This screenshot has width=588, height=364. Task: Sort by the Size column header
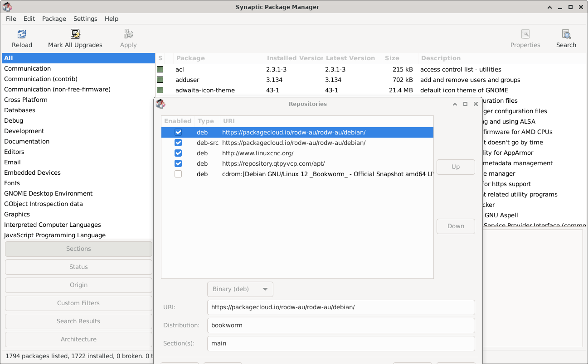[400, 58]
